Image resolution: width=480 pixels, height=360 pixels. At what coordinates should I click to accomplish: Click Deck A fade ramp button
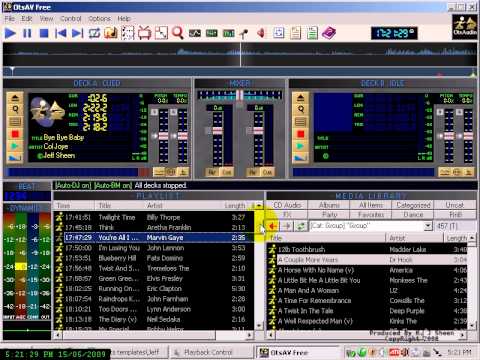click(x=15, y=158)
